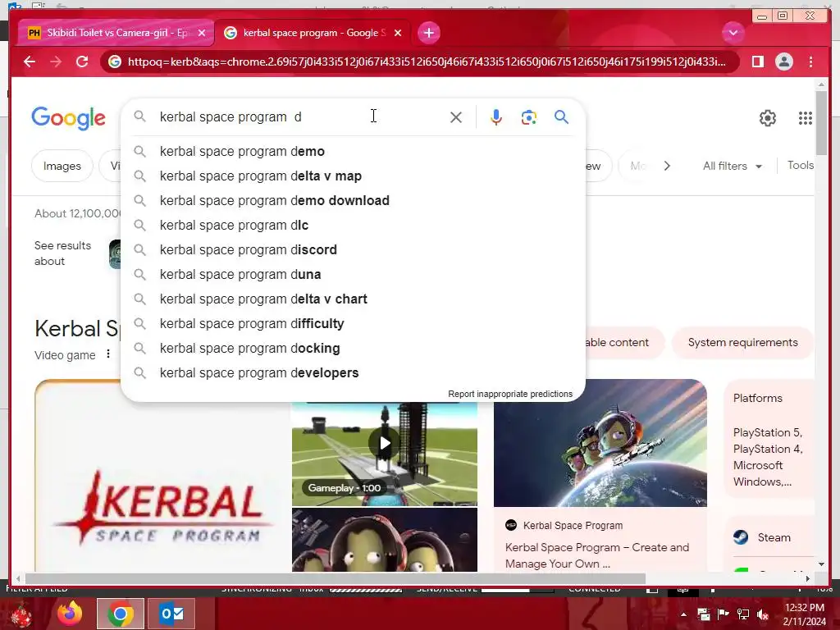Open Google quick settings gear
The width and height of the screenshot is (840, 630).
coord(768,118)
